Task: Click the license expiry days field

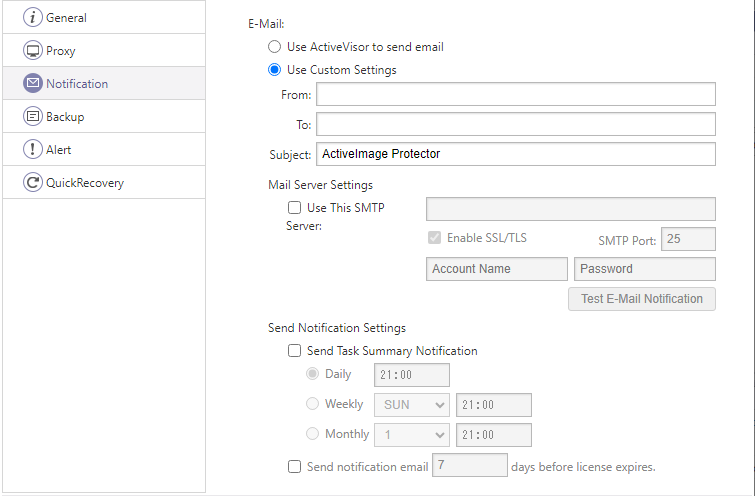Action: [x=469, y=465]
